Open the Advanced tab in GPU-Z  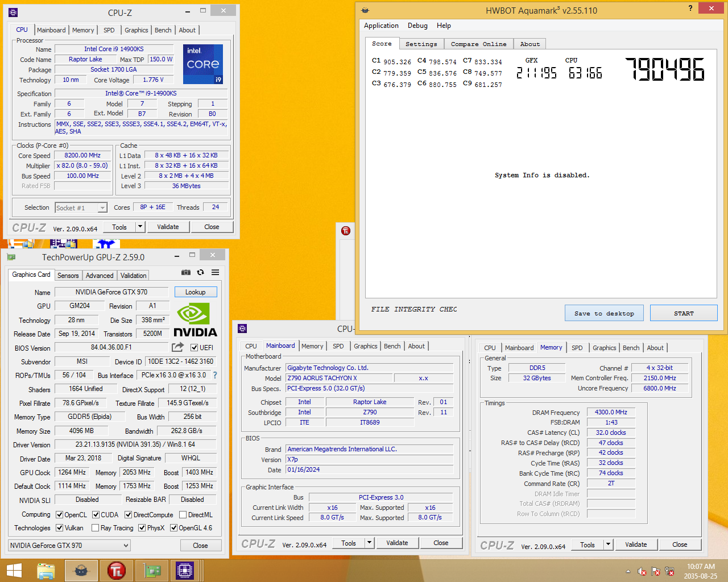(x=100, y=276)
